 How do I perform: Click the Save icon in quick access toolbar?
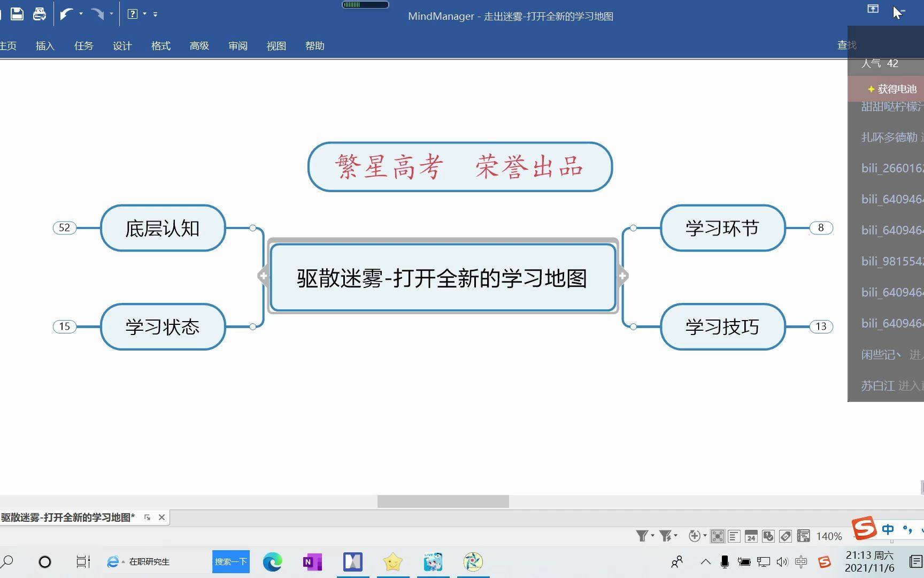click(17, 14)
